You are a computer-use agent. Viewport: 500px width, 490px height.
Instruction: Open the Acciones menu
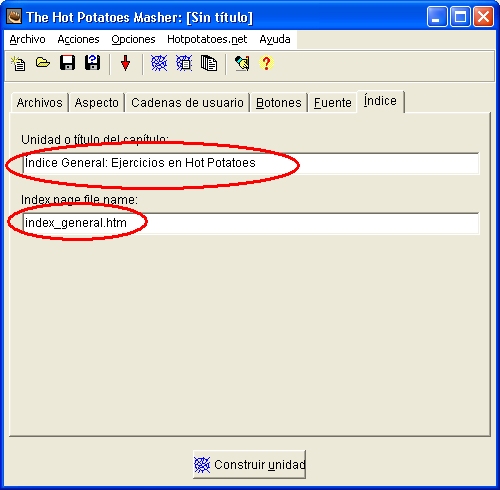coord(78,39)
